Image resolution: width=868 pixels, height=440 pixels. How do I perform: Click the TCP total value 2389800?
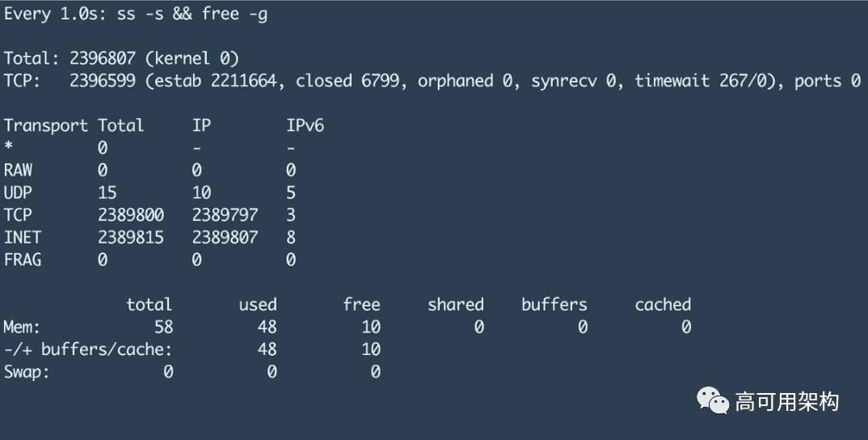(131, 215)
